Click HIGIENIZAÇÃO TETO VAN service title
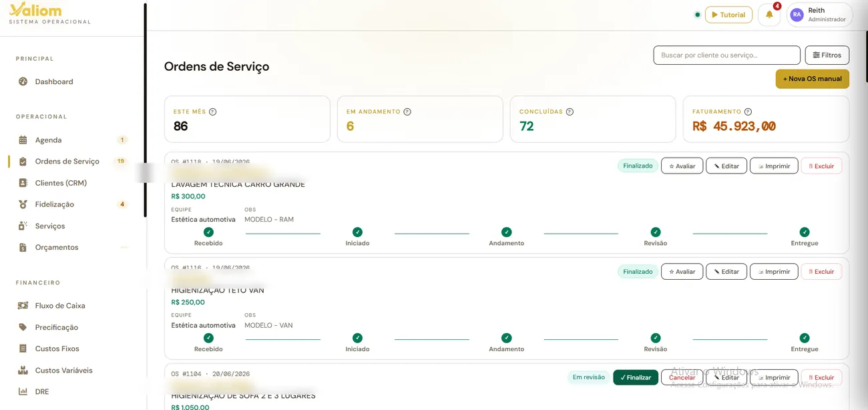 [218, 290]
